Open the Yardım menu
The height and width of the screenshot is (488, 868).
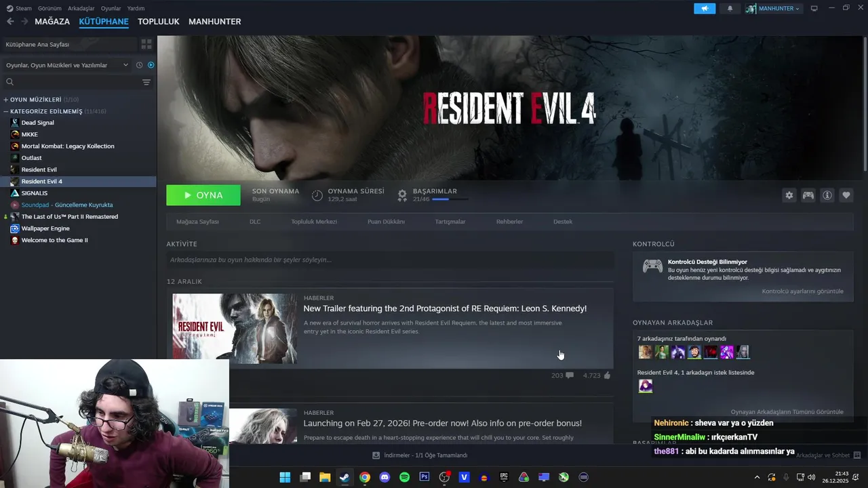(x=136, y=8)
